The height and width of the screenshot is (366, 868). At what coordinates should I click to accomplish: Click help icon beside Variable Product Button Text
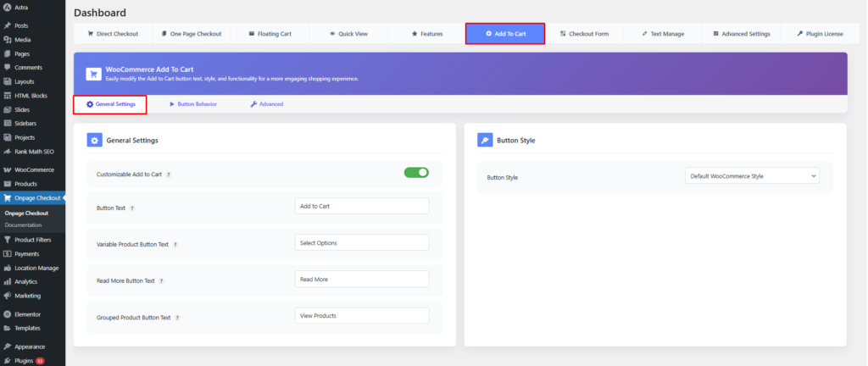tap(175, 244)
